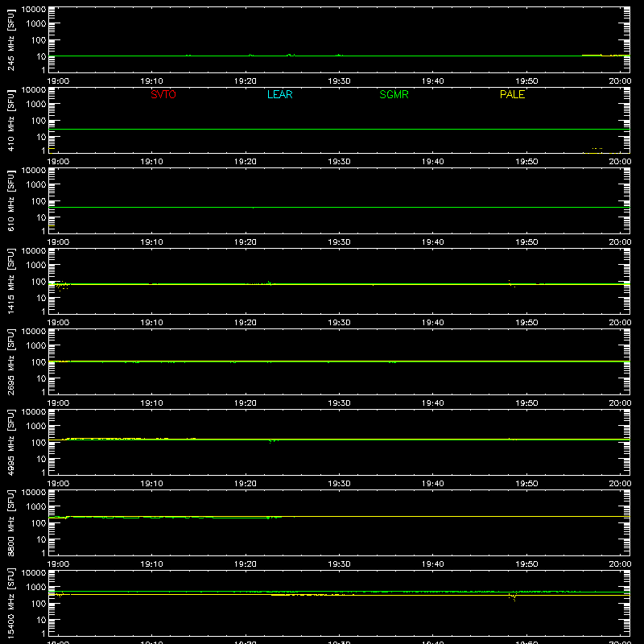644x644 pixels.
Task: Click 19:20 time label under 4995 MHz panel
Action: click(x=246, y=484)
